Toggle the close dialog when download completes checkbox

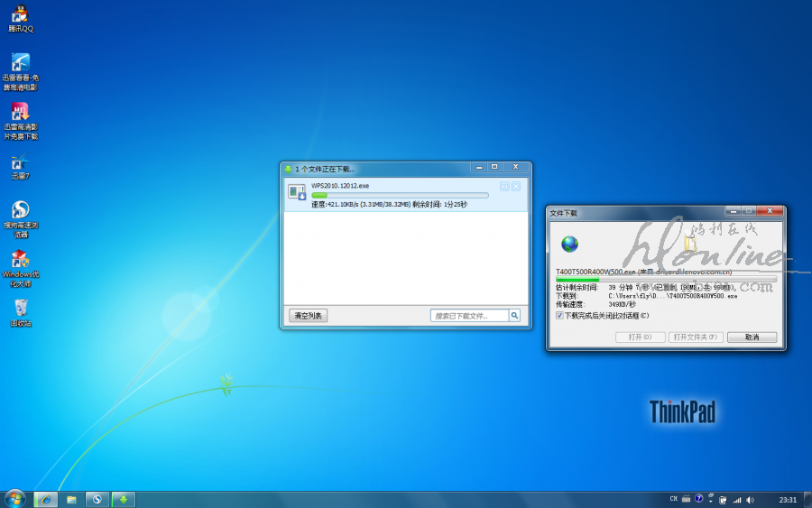click(559, 316)
